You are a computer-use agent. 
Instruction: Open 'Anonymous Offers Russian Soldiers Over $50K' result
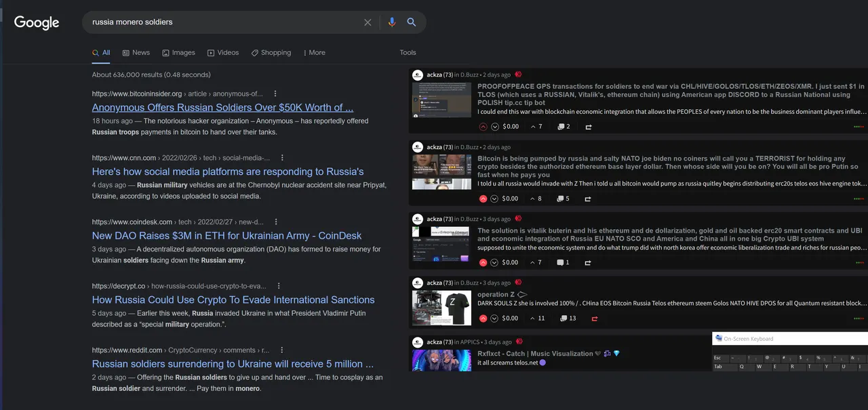222,108
